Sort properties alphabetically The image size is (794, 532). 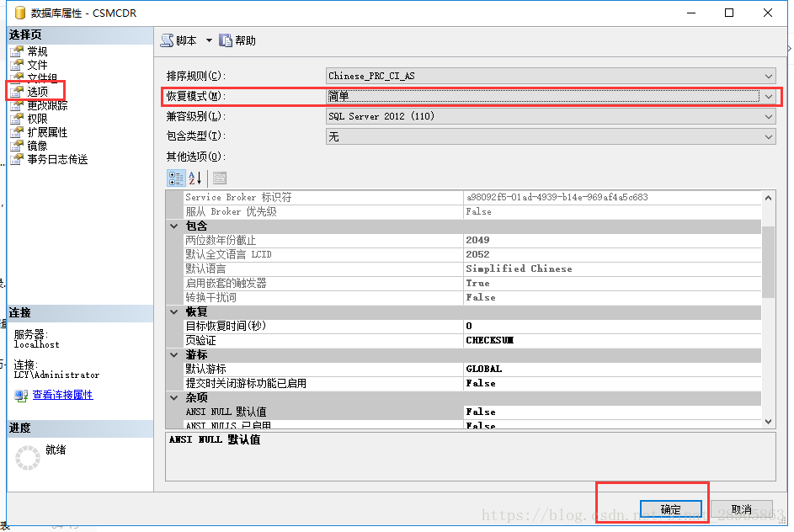[x=195, y=178]
